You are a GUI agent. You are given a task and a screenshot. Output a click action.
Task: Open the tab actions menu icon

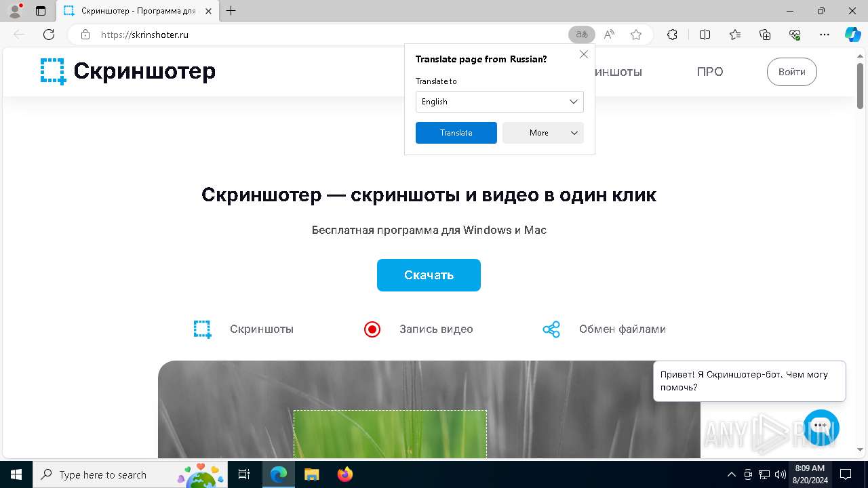pyautogui.click(x=41, y=11)
